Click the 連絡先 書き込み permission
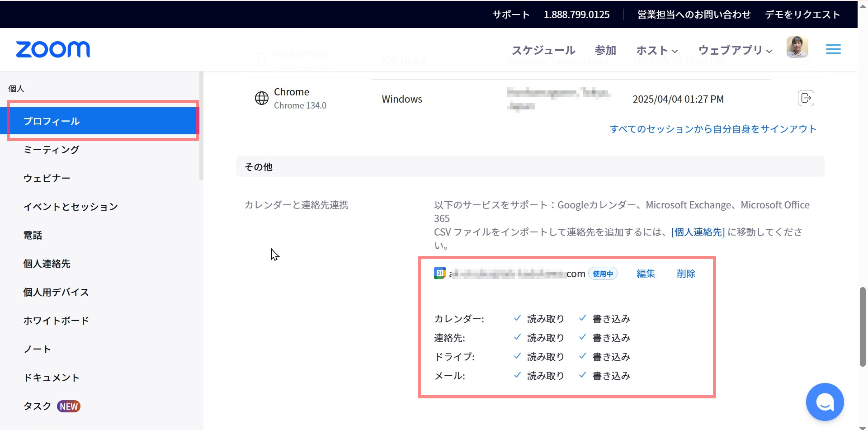Image resolution: width=868 pixels, height=430 pixels. coord(604,338)
